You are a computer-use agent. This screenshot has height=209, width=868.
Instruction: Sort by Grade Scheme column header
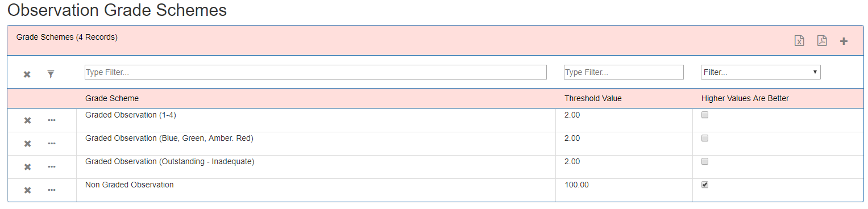click(x=112, y=98)
